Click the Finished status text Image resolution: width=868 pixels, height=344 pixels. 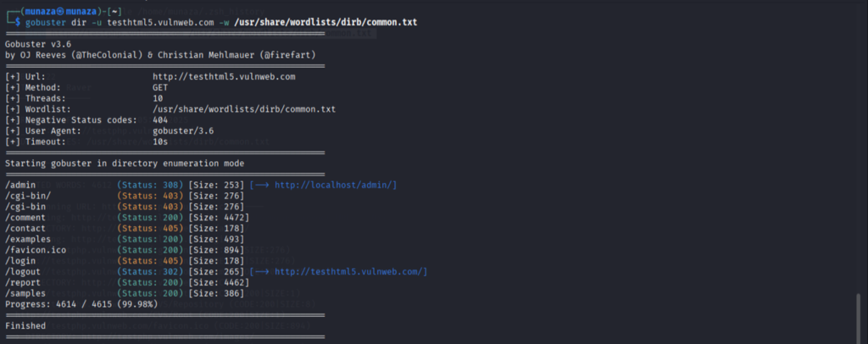coord(25,325)
